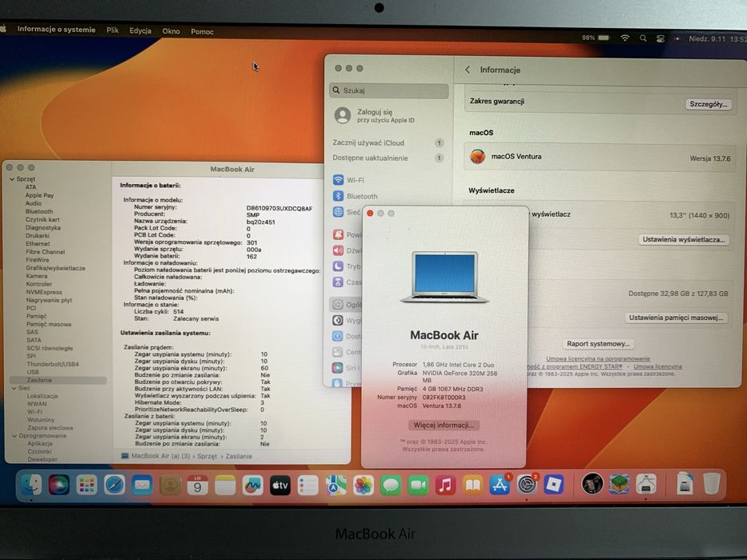Select Thunderbolt/USB4 in the tree

tap(53, 364)
